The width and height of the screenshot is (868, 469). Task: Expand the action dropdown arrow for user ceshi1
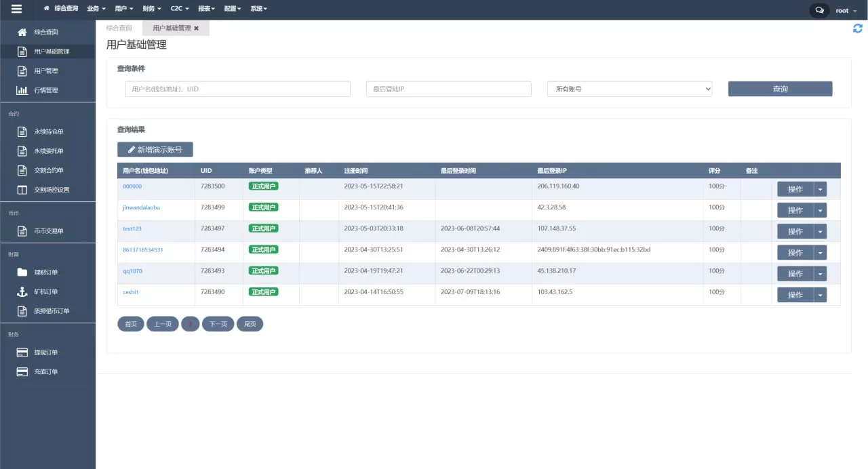(x=820, y=295)
